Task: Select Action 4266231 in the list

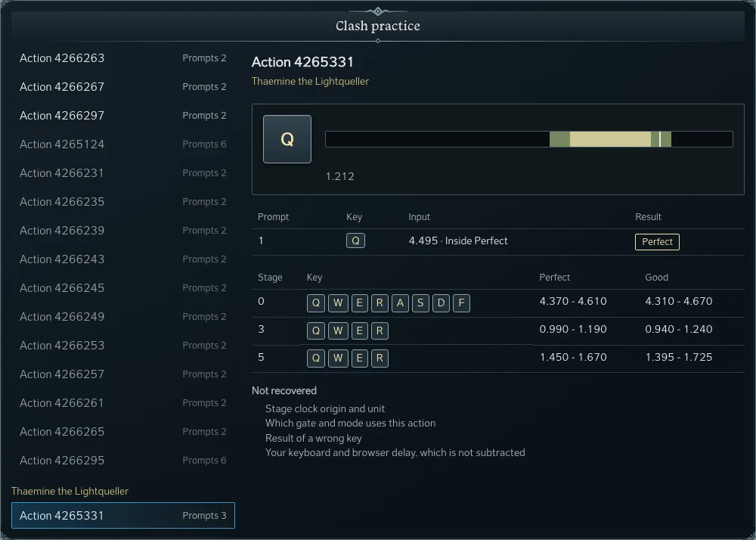Action: point(123,173)
